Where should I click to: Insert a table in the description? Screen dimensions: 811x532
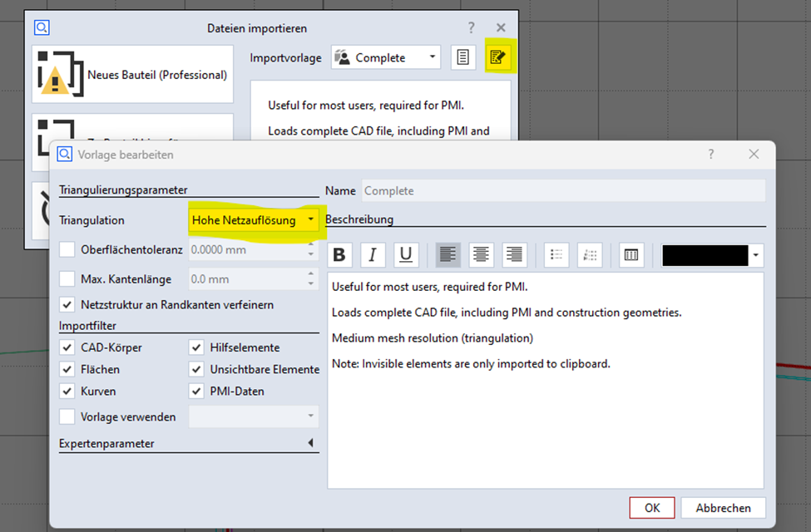tap(631, 255)
